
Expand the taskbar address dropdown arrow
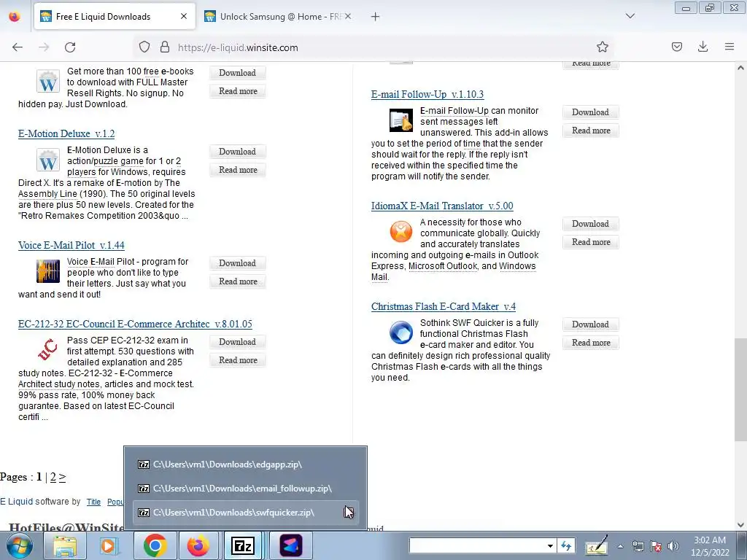[550, 545]
